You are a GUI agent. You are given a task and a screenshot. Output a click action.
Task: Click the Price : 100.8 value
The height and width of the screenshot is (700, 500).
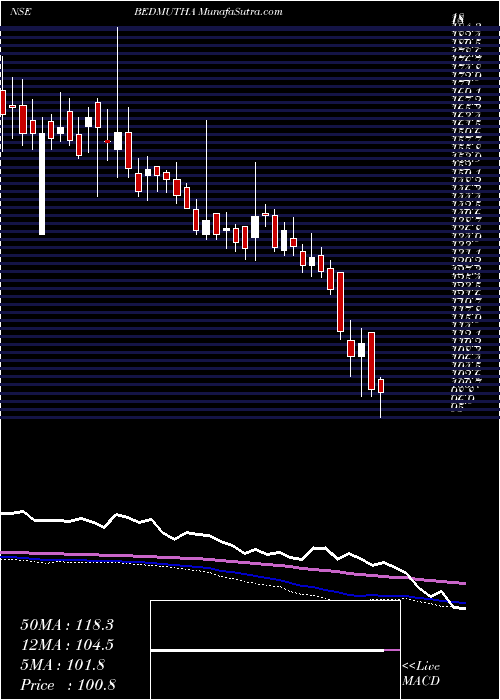[x=68, y=685]
